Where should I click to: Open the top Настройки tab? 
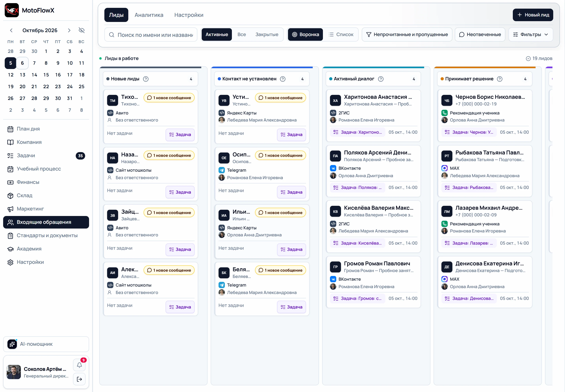pos(189,15)
